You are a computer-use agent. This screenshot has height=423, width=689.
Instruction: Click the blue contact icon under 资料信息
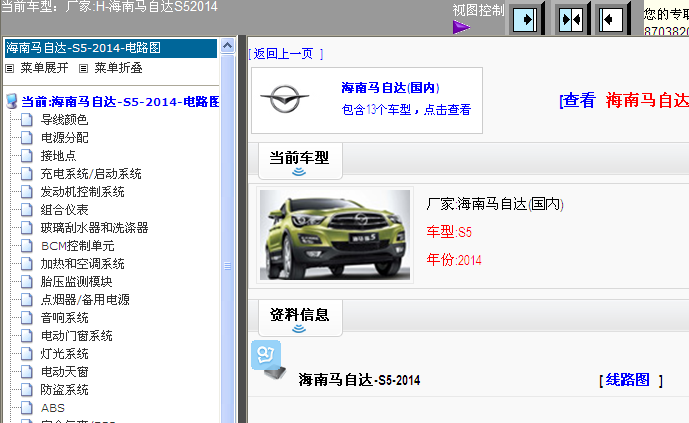pyautogui.click(x=266, y=355)
